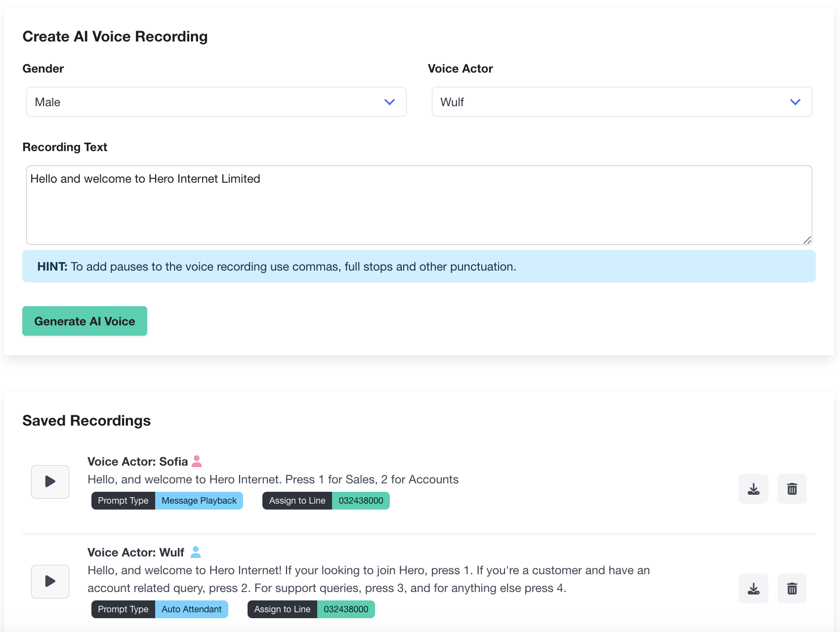
Task: Play Wulf's saved voice recording
Action: coord(50,581)
